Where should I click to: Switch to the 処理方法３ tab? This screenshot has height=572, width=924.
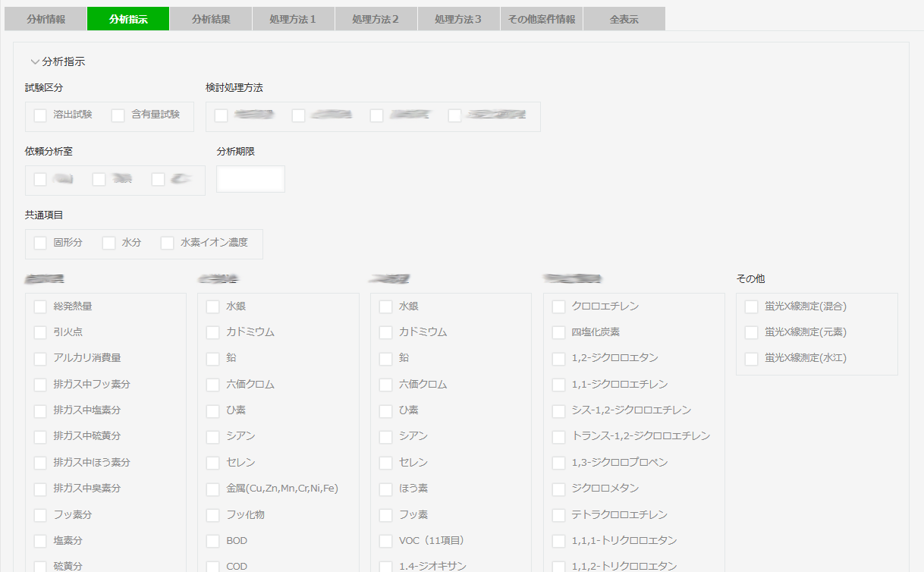point(459,19)
